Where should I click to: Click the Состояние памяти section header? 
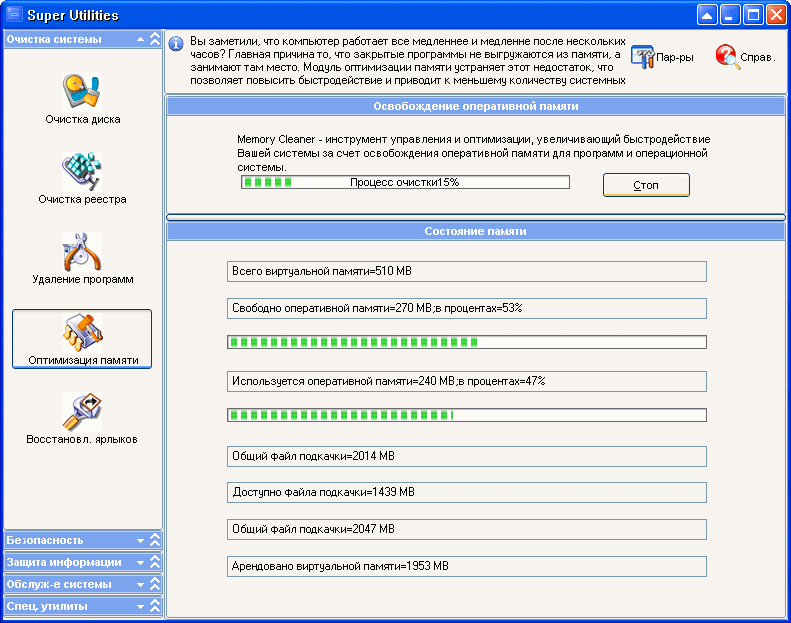476,231
